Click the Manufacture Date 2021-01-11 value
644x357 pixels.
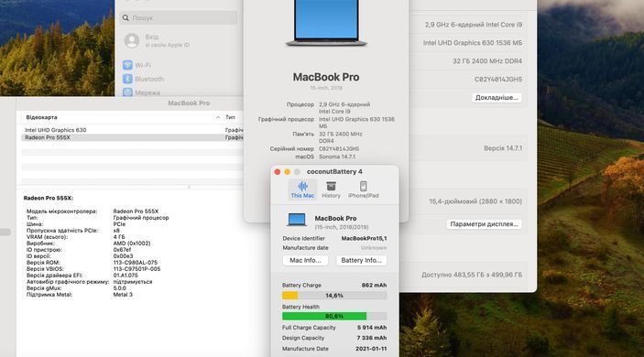click(x=371, y=349)
